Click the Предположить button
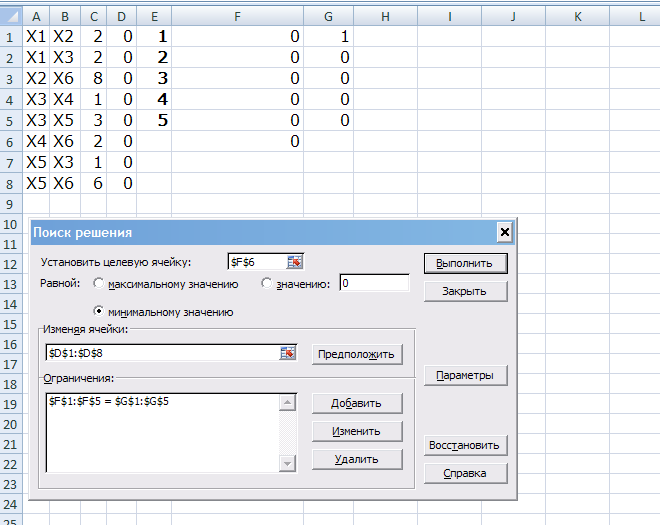The height and width of the screenshot is (525, 660). coord(357,354)
